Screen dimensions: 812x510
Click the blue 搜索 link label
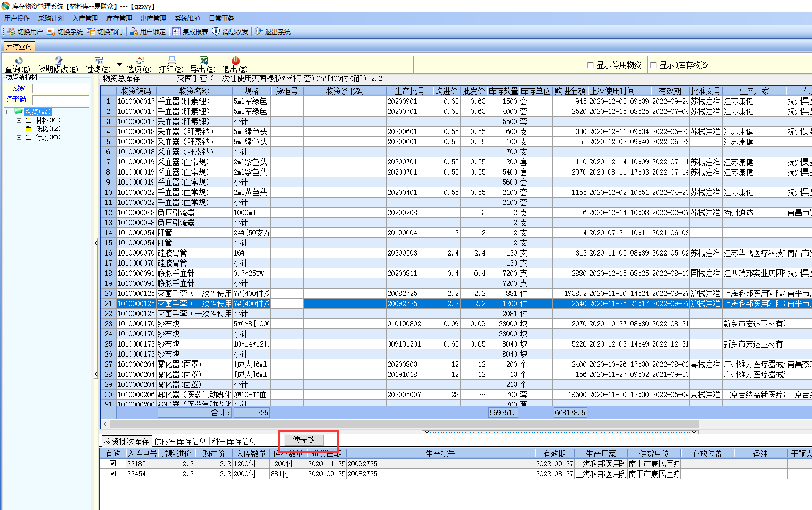[x=19, y=88]
